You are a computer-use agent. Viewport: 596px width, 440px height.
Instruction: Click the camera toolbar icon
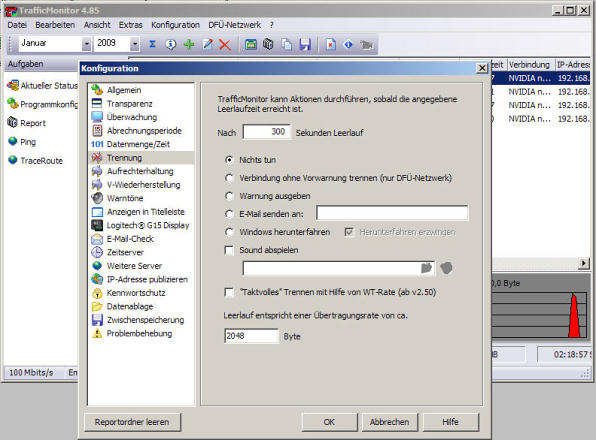click(x=366, y=45)
